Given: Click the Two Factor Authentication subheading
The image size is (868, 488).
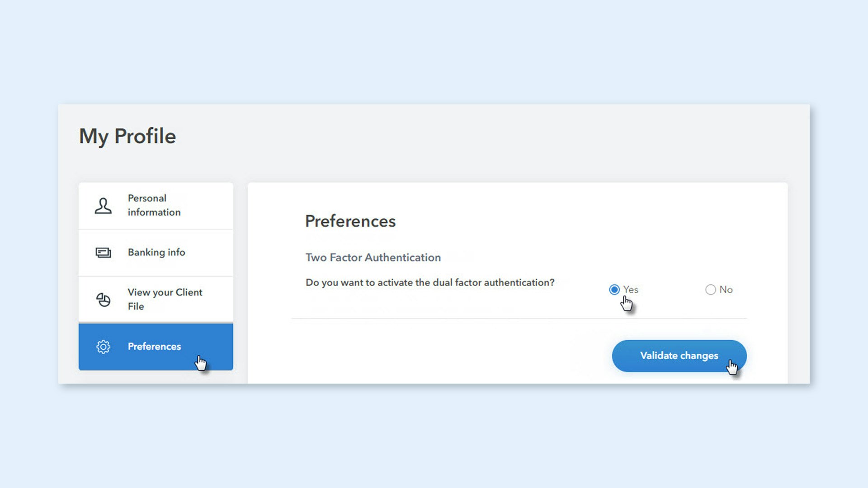Looking at the screenshot, I should (373, 258).
